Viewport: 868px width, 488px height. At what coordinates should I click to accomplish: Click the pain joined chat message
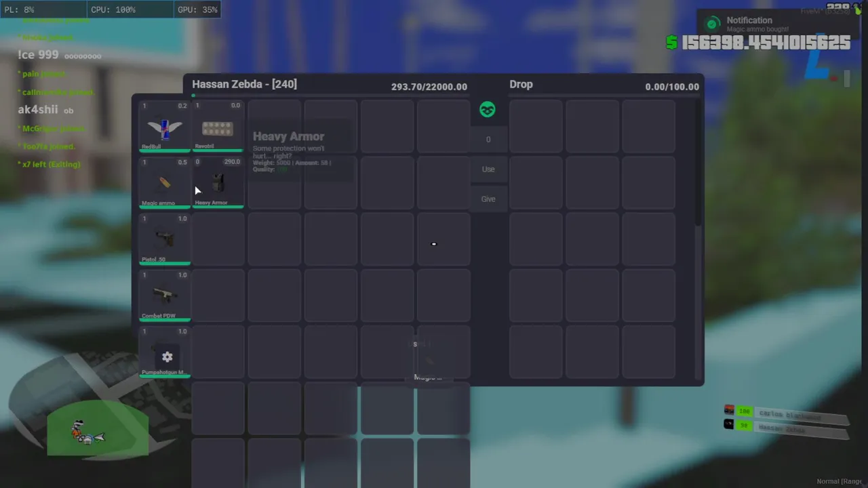pos(41,74)
